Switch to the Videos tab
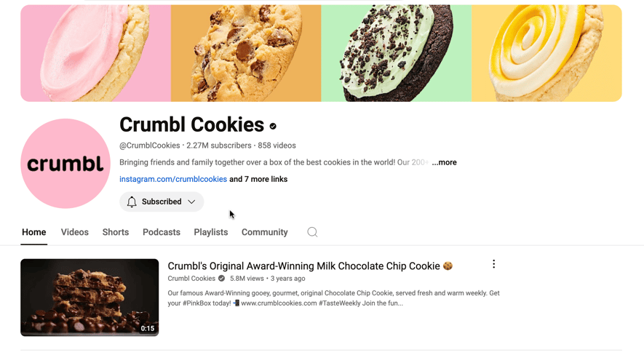Image resolution: width=644 pixels, height=358 pixels. tap(75, 232)
